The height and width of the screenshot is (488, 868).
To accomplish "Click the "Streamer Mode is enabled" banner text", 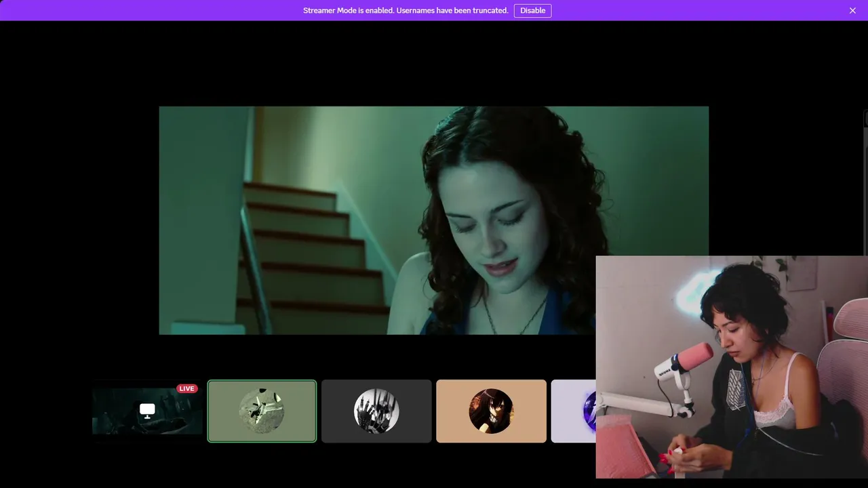I will coord(406,10).
